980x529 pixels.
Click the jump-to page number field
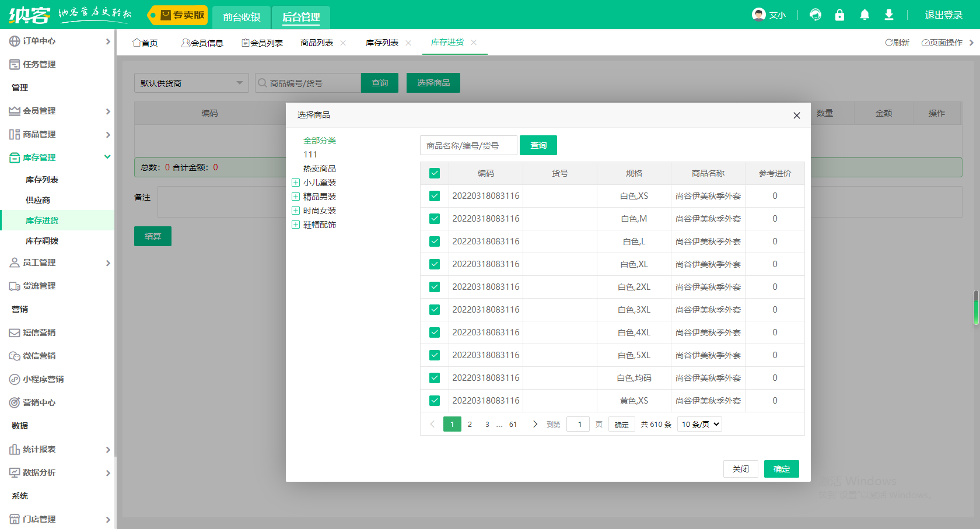tap(579, 424)
